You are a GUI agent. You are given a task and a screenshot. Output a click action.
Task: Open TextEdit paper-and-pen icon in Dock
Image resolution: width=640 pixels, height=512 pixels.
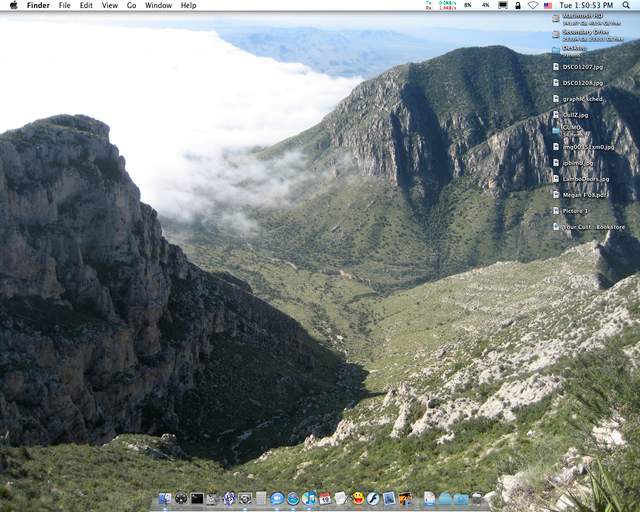[x=341, y=499]
